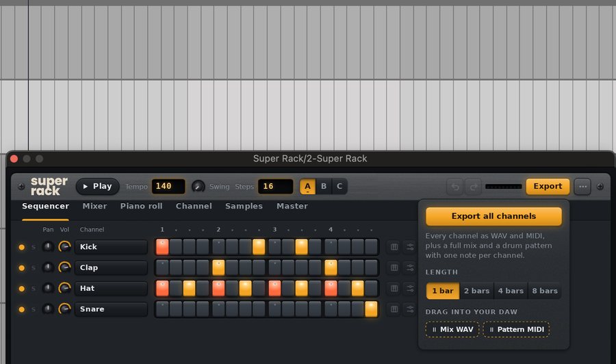Click the Hat volume knob
Screen dimensions: 616x364
[64, 288]
